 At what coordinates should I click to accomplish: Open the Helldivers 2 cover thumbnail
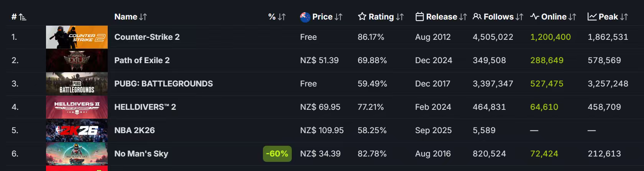(77, 107)
